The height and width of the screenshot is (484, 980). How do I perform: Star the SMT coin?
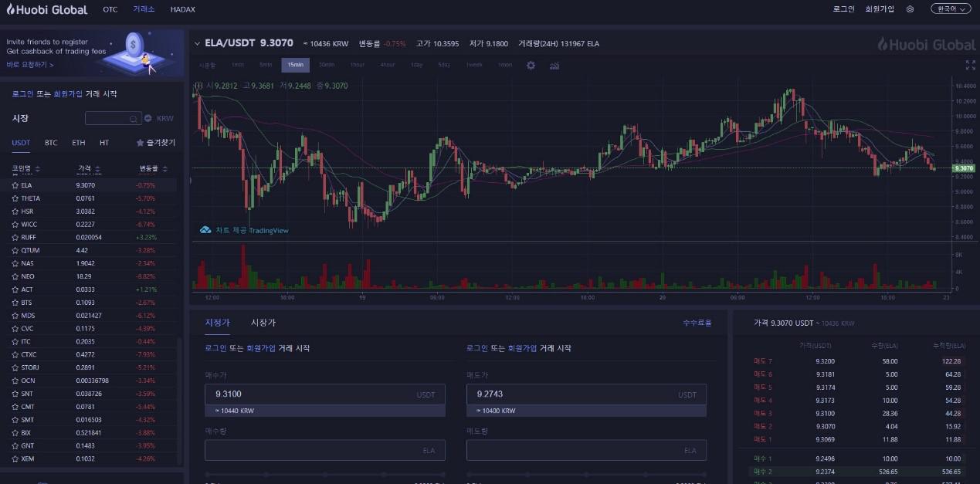pos(15,420)
